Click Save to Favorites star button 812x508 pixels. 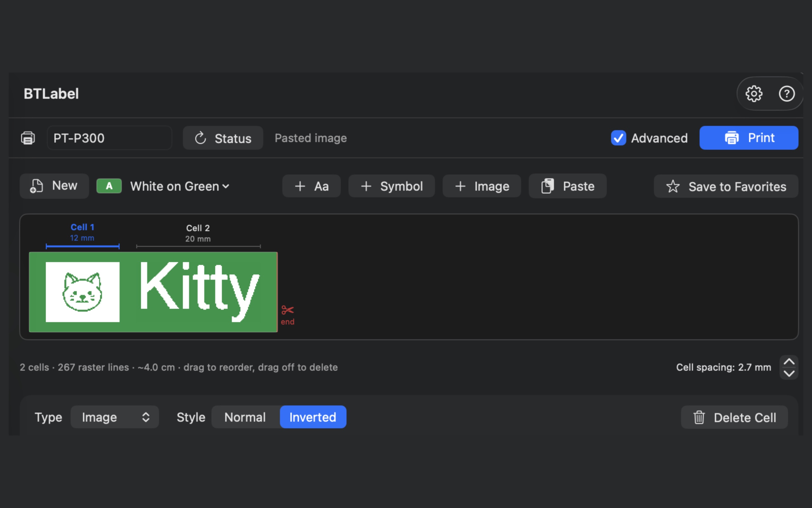point(726,186)
